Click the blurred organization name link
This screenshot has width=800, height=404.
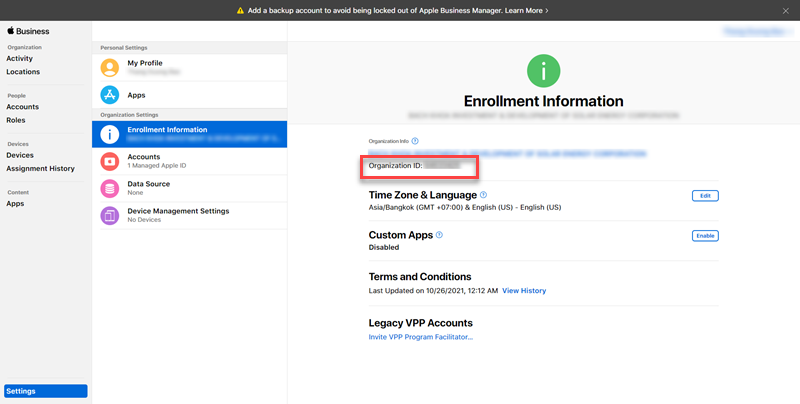pos(508,154)
